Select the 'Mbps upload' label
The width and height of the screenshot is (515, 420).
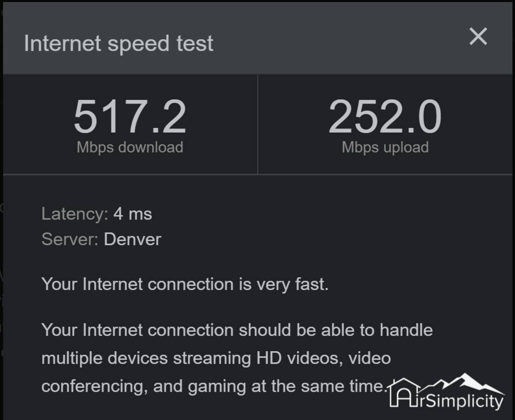coord(385,147)
